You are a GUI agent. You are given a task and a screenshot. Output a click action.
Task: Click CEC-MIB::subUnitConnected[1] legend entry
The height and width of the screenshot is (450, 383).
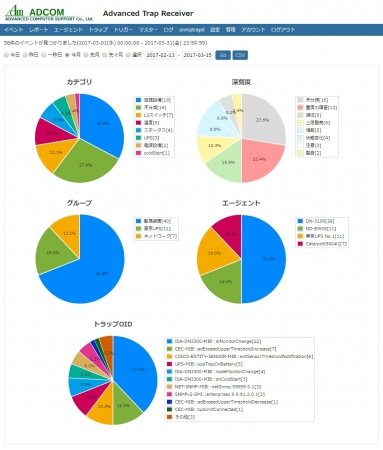(205, 410)
